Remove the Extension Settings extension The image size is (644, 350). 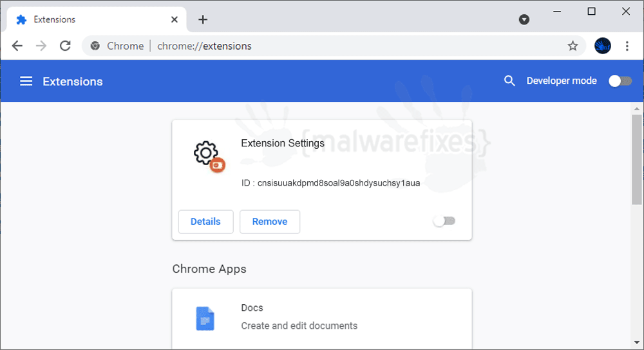coord(270,222)
